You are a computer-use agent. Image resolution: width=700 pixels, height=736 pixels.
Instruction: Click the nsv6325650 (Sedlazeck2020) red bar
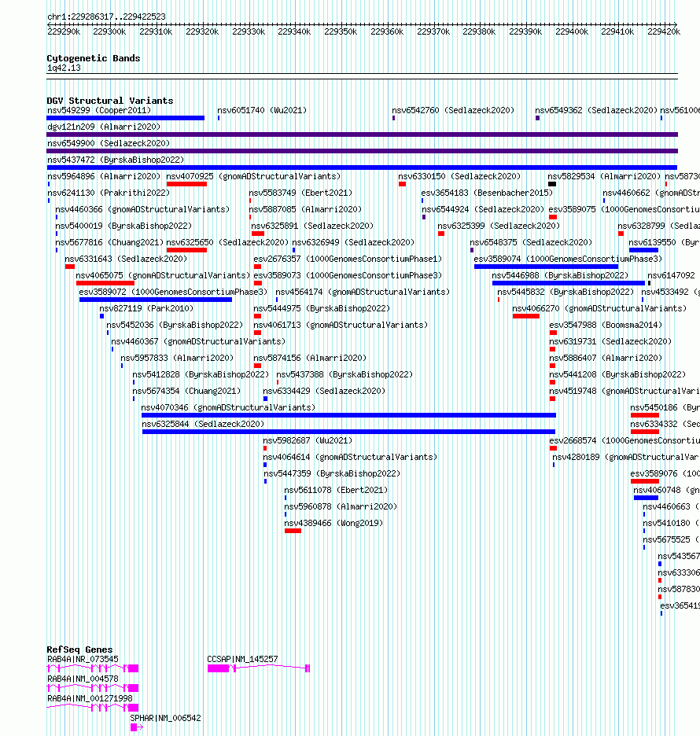coord(186,250)
